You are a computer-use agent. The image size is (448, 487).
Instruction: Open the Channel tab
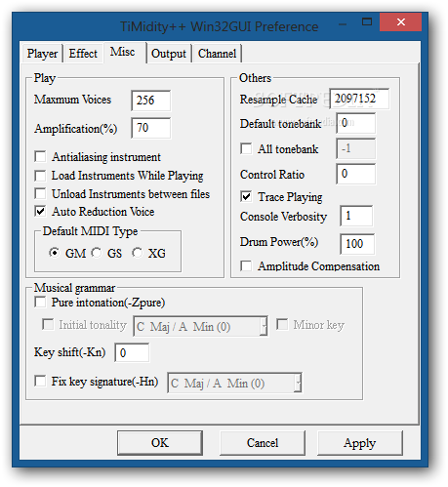point(217,54)
